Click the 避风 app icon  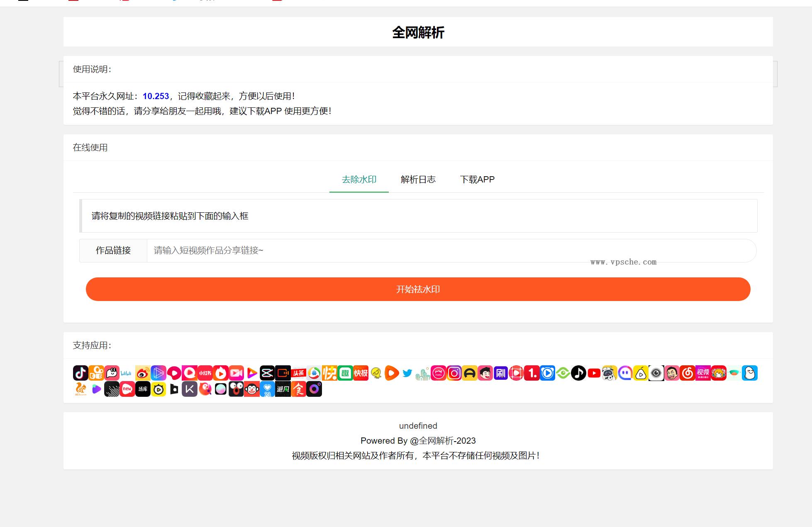point(283,389)
